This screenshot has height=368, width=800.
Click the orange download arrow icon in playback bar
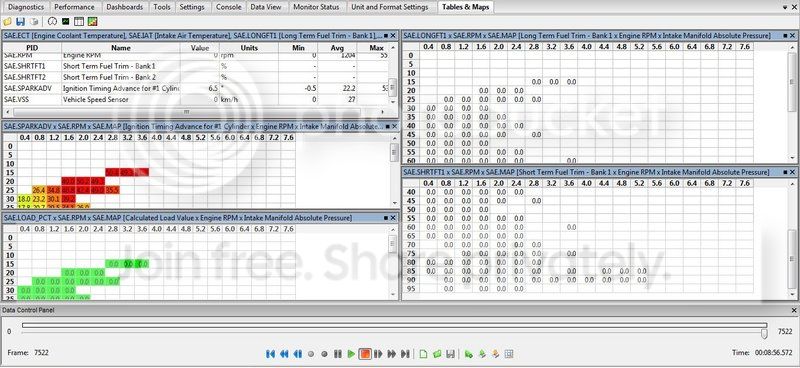pyautogui.click(x=495, y=354)
